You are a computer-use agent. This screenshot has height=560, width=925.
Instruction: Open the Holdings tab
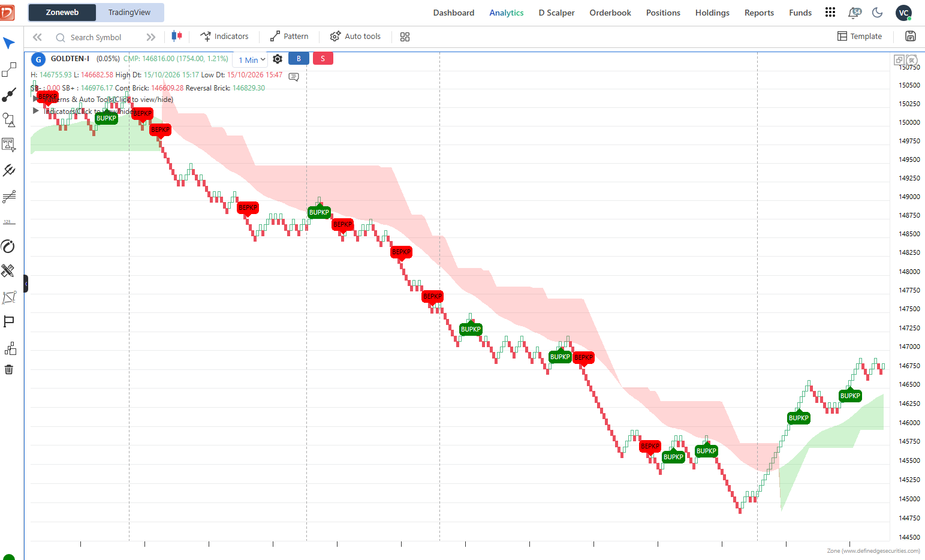712,13
